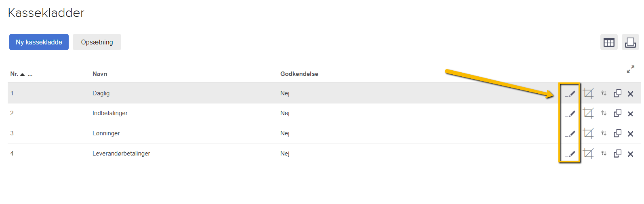Screen dimensions: 644x204
Task: Copy the Leverandørbetalinger journal
Action: [x=617, y=154]
